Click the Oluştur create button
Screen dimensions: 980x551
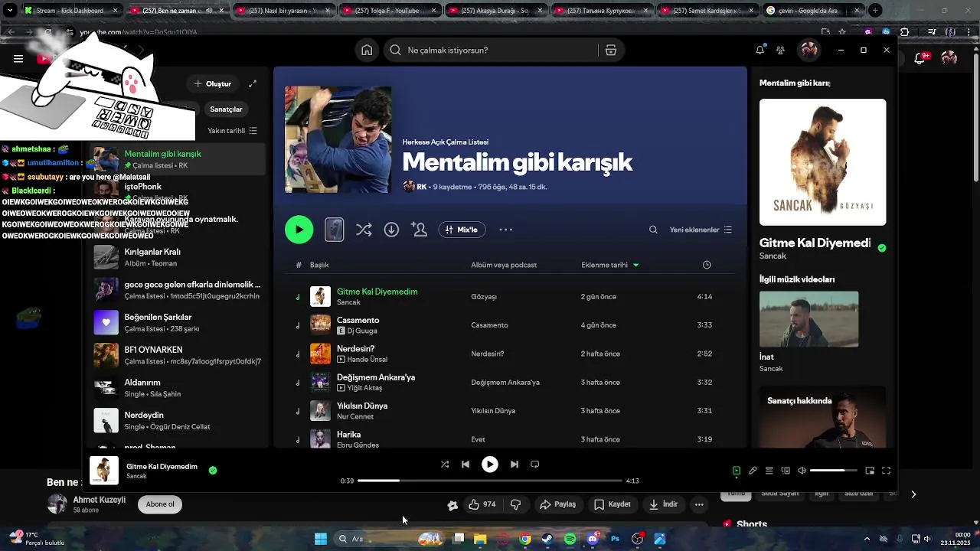[212, 83]
